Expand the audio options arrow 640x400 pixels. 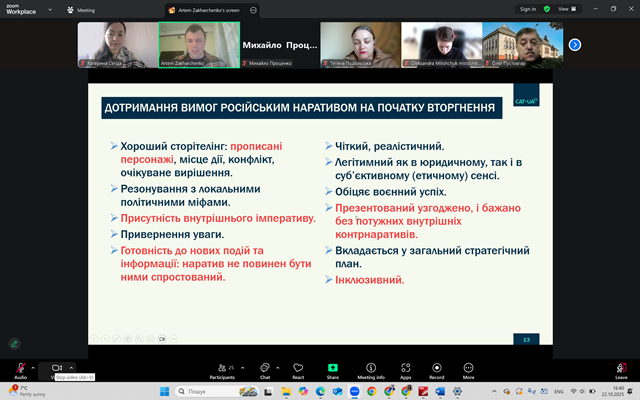pyautogui.click(x=34, y=365)
